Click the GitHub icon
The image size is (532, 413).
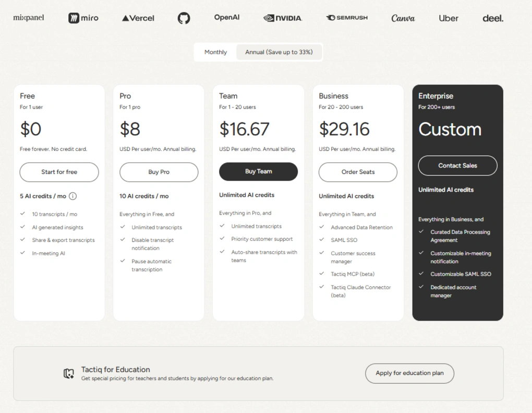click(184, 17)
